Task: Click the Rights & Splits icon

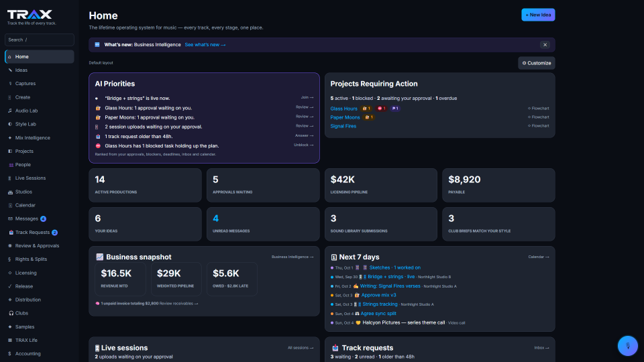Action: coord(10,259)
